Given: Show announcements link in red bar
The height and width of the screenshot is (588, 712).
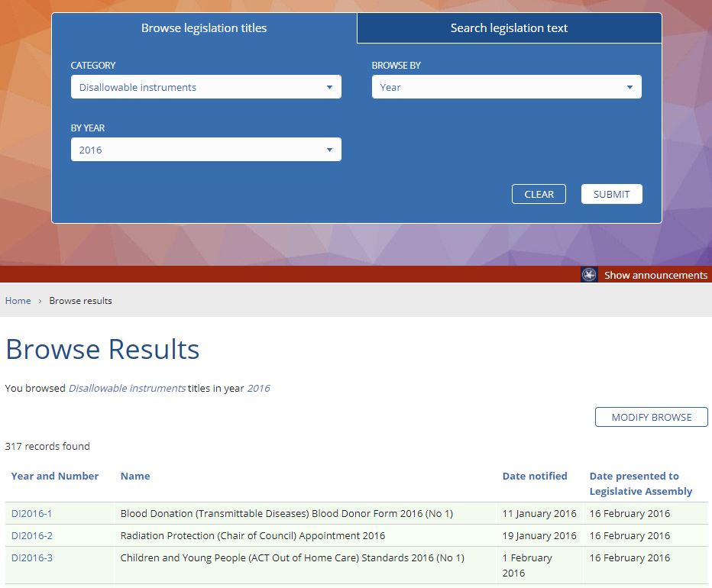Looking at the screenshot, I should (x=655, y=275).
